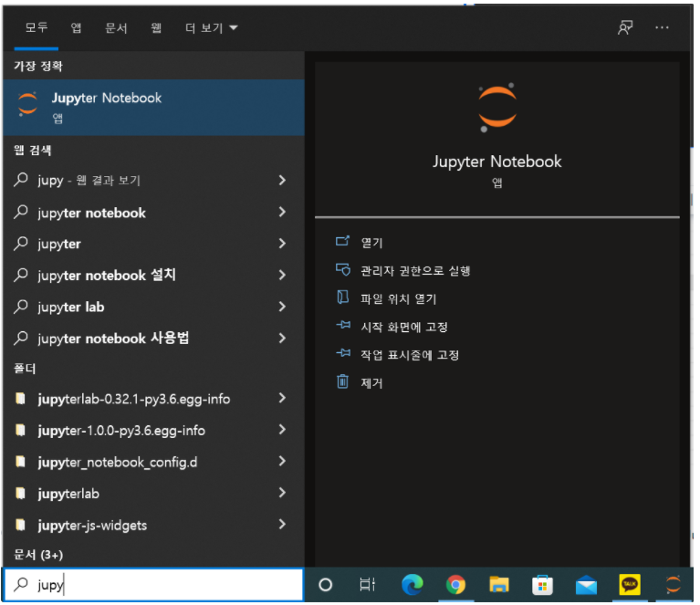Expand arrow for 'jupyter notebook 설치'
Screen dimensions: 700x605
pyautogui.click(x=282, y=276)
